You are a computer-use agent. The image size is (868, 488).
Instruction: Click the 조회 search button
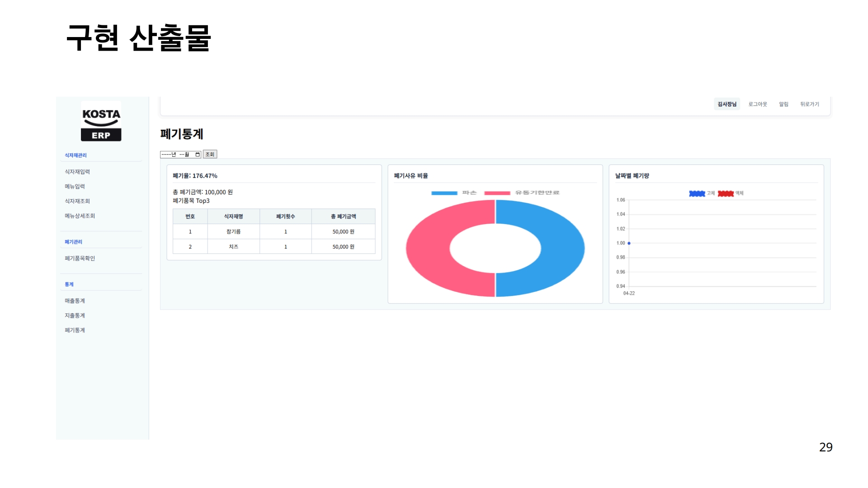[210, 155]
